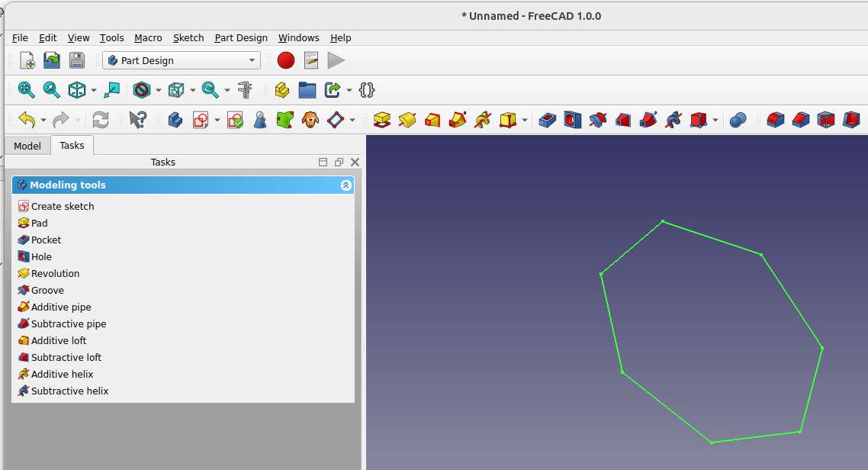The width and height of the screenshot is (868, 470).
Task: Click the Hole toolbar icon
Action: click(572, 120)
